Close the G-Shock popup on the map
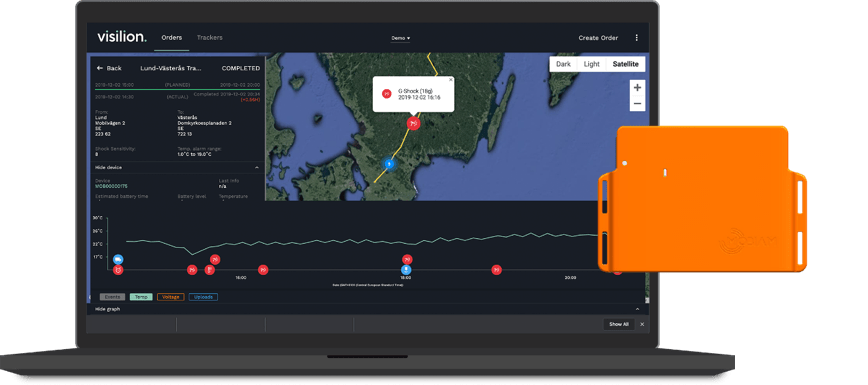This screenshot has width=868, height=385. pos(451,80)
